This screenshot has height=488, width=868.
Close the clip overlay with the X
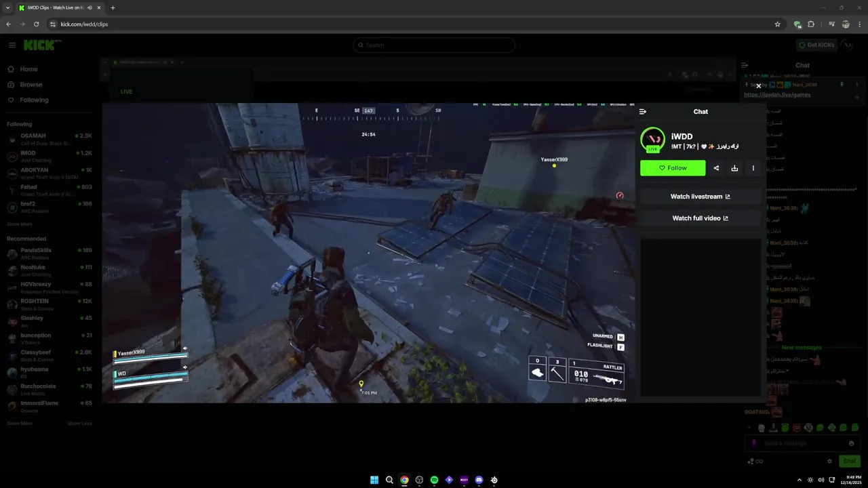(x=758, y=86)
